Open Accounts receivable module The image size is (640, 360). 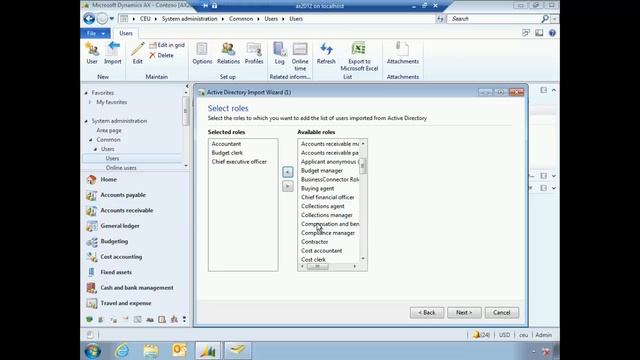[127, 210]
